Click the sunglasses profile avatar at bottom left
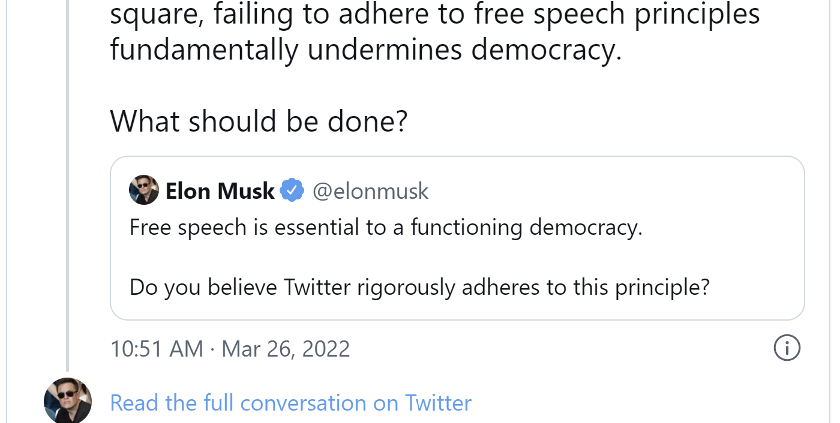The height and width of the screenshot is (423, 840). point(68,402)
